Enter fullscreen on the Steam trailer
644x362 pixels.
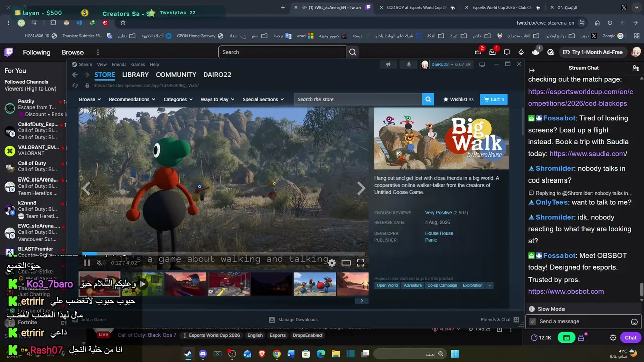361,263
